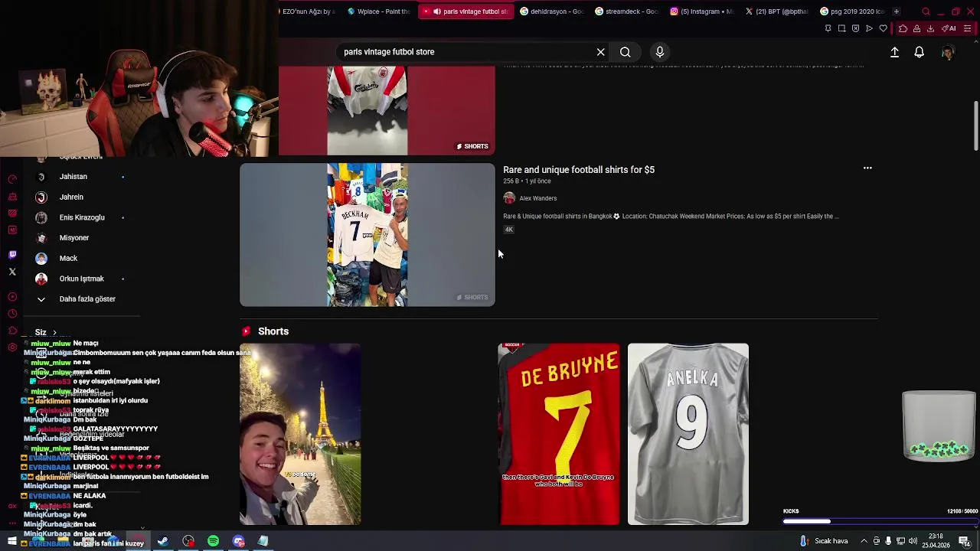The image size is (980, 551).
Task: Open the taskbar clock showing 23:18
Action: [x=936, y=542]
